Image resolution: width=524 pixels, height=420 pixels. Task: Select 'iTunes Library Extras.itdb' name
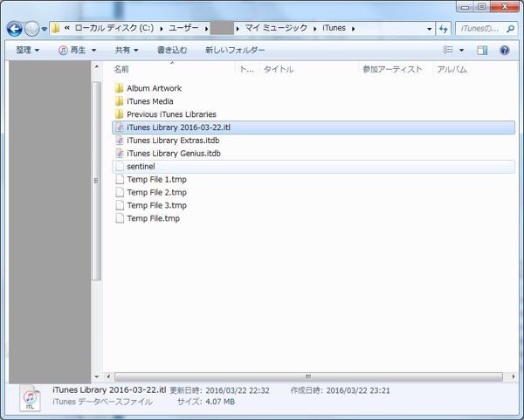[x=173, y=141]
